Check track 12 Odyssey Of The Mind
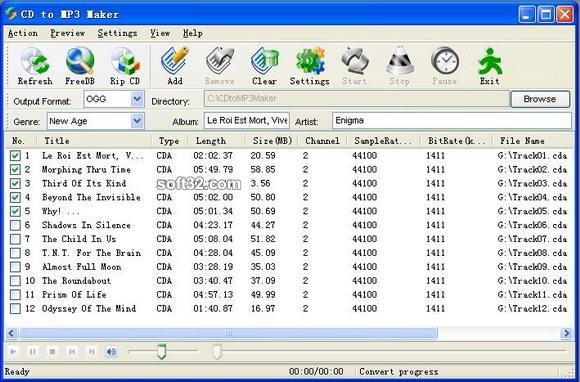Viewport: 580px width, 382px height. point(15,309)
